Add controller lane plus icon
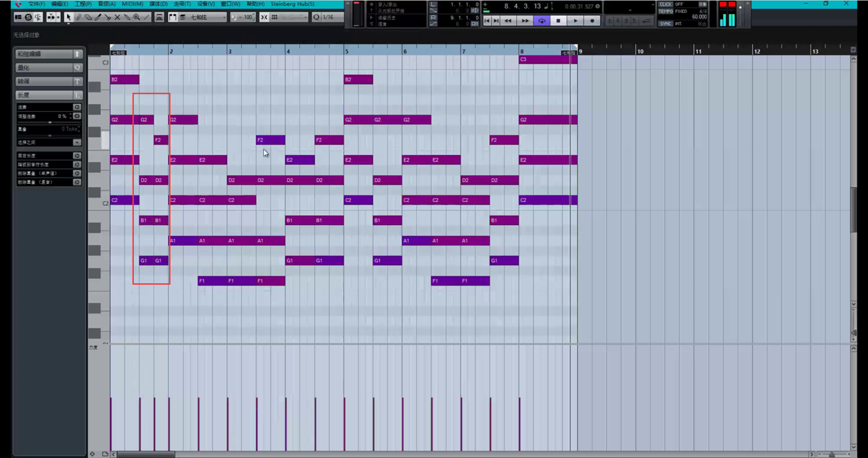The width and height of the screenshot is (868, 458). pyautogui.click(x=92, y=454)
